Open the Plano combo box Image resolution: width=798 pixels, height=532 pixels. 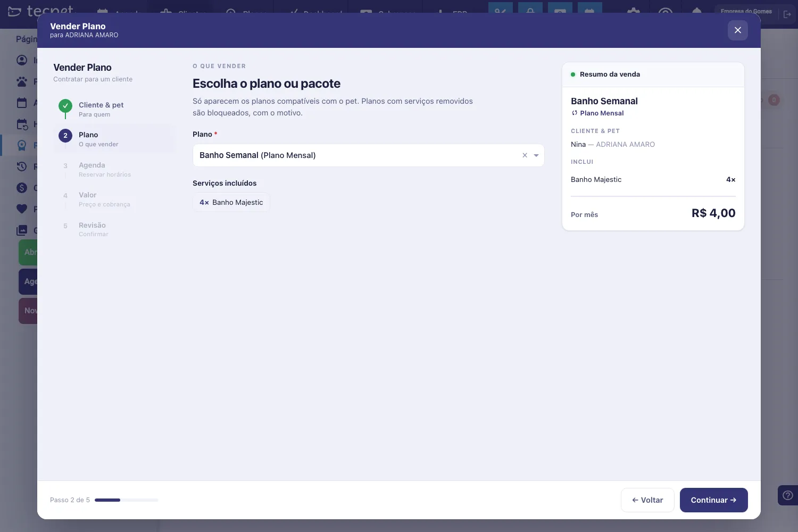[x=368, y=155]
